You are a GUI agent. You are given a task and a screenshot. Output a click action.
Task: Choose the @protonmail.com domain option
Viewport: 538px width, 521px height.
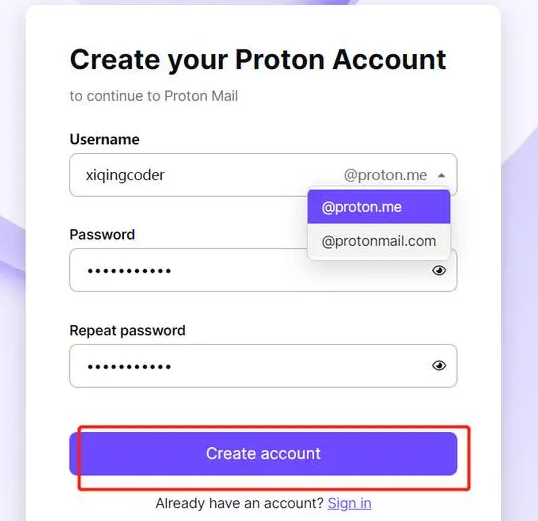coord(379,241)
